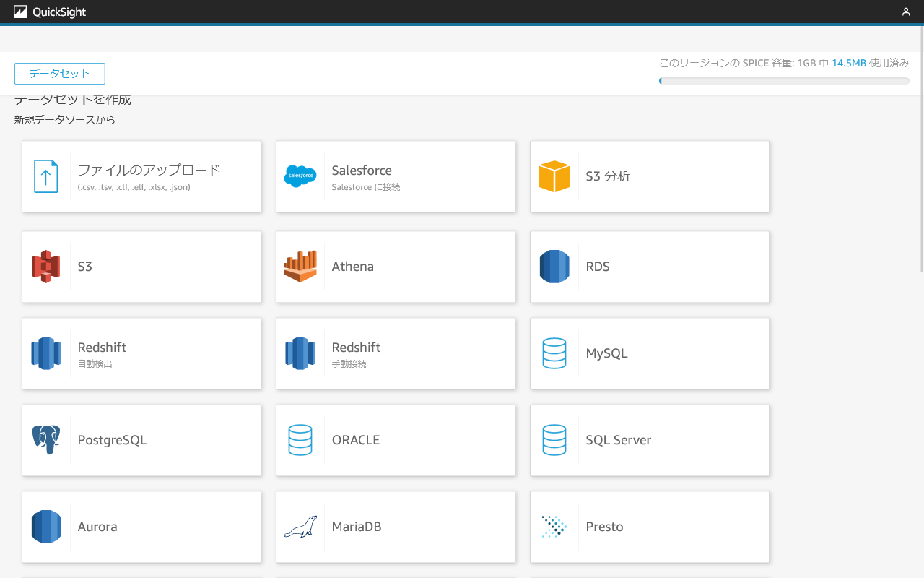Select the MySQL data source card

(x=650, y=353)
